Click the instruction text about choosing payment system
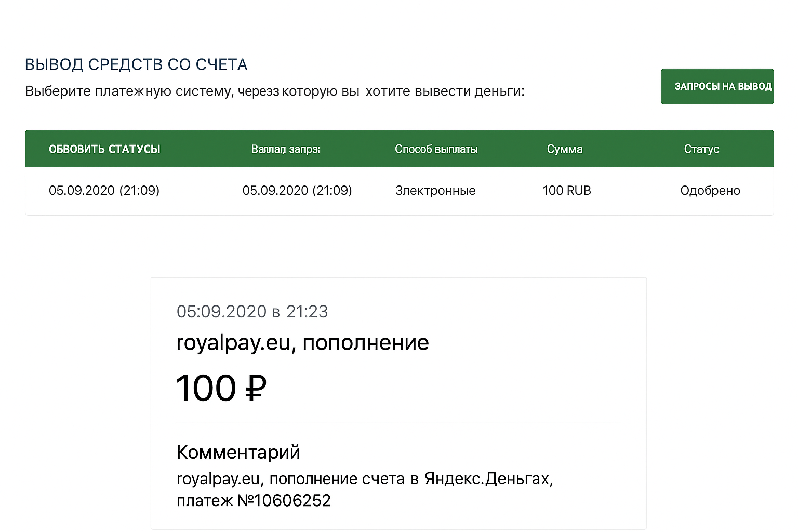The width and height of the screenshot is (798, 532). (x=274, y=91)
